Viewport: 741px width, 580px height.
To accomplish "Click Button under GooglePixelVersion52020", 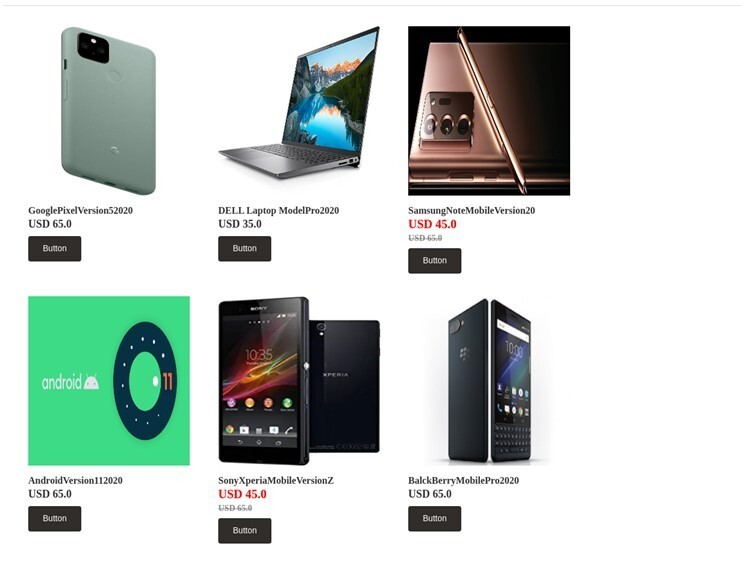I will pyautogui.click(x=54, y=249).
